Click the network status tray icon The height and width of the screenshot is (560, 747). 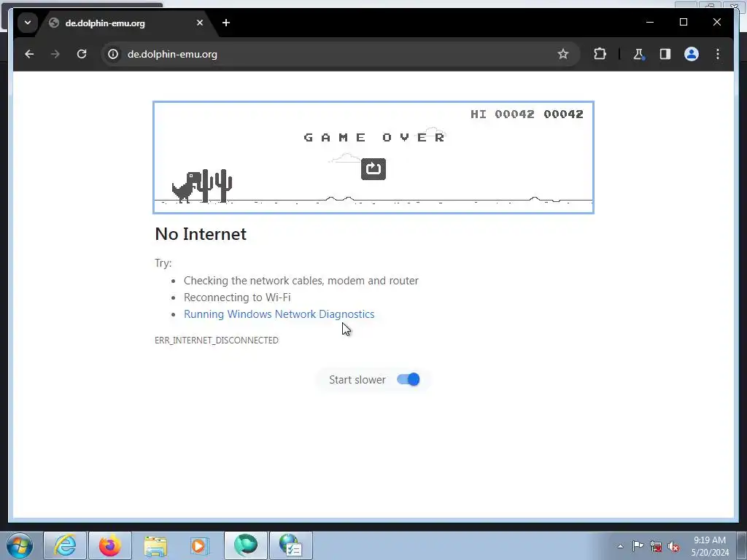pos(656,546)
